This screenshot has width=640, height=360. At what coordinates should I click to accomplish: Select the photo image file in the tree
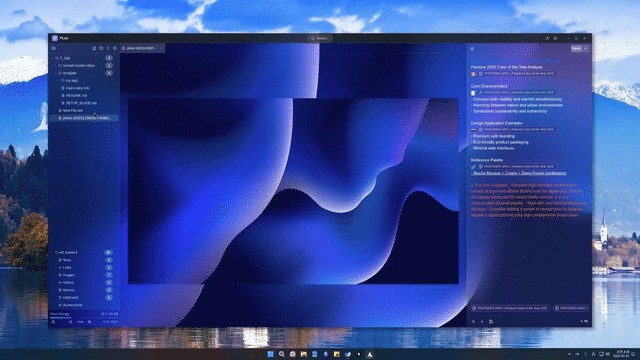click(85, 118)
